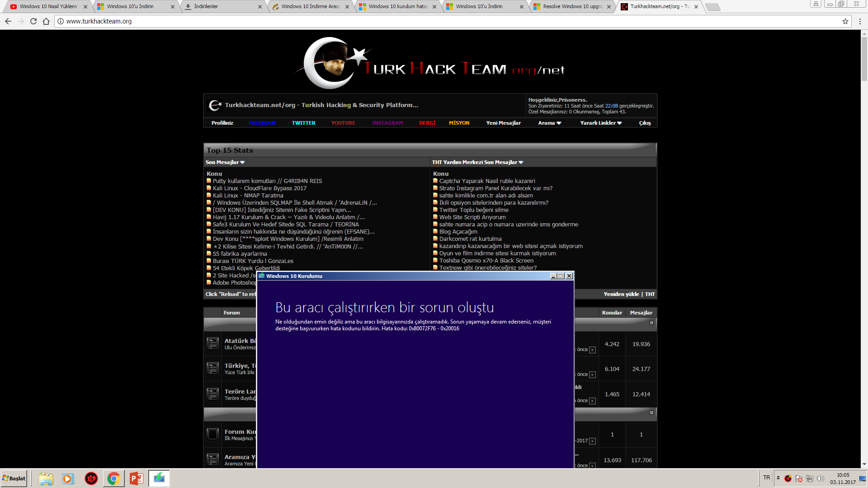Open 'Darkcomet rat kurtulma' thread
This screenshot has height=488, width=868.
pos(470,239)
